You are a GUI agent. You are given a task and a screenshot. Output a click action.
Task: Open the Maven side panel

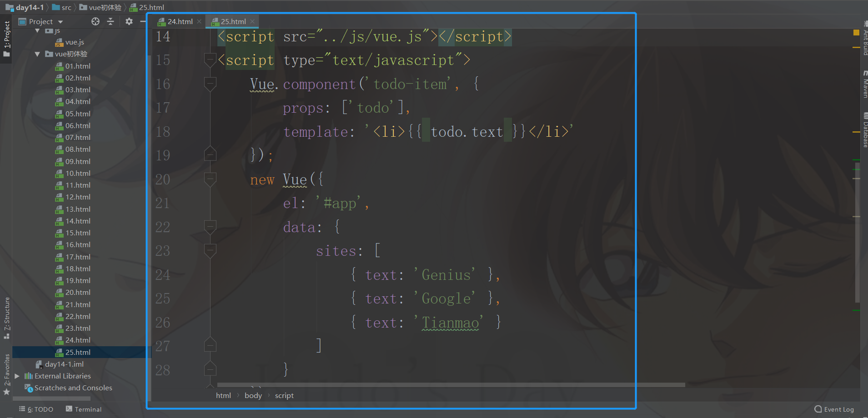click(x=865, y=85)
